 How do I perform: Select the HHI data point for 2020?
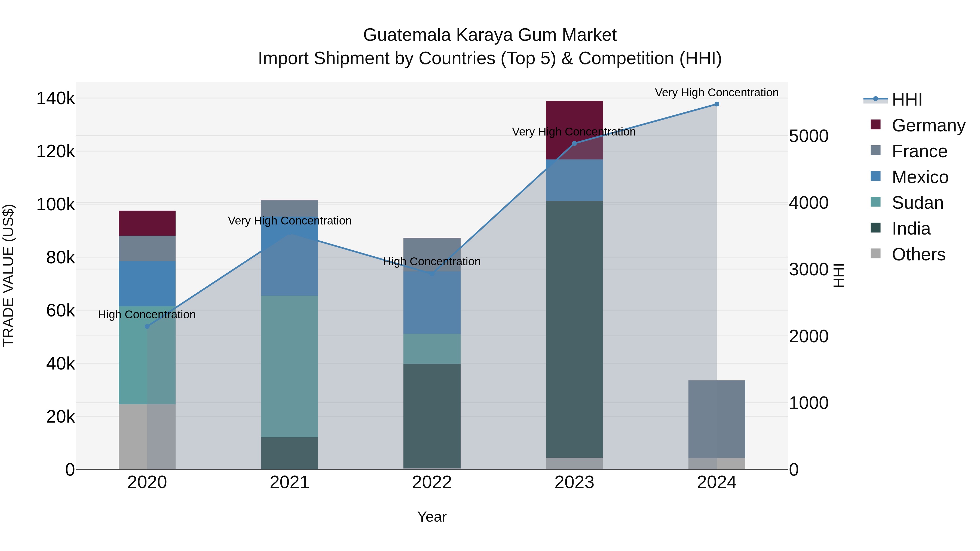[147, 326]
